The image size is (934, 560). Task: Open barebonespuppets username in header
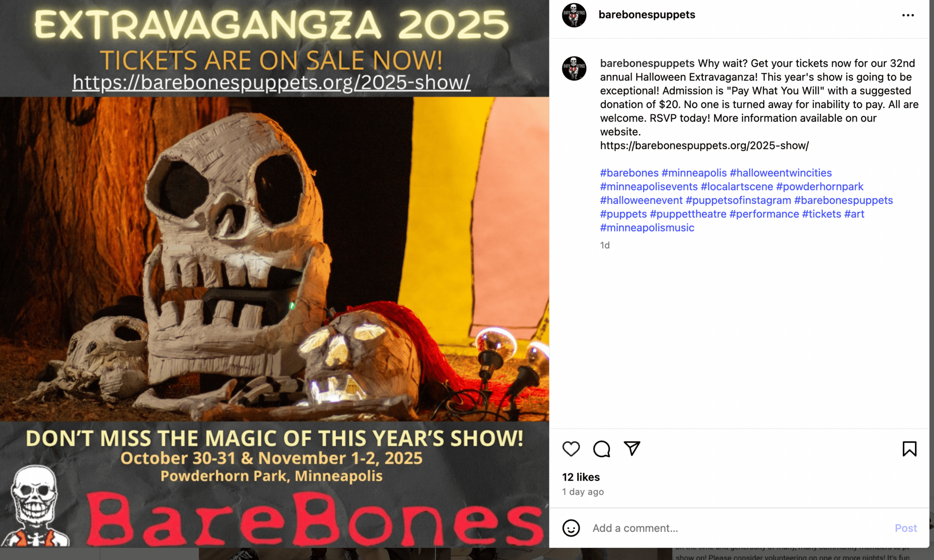click(647, 15)
